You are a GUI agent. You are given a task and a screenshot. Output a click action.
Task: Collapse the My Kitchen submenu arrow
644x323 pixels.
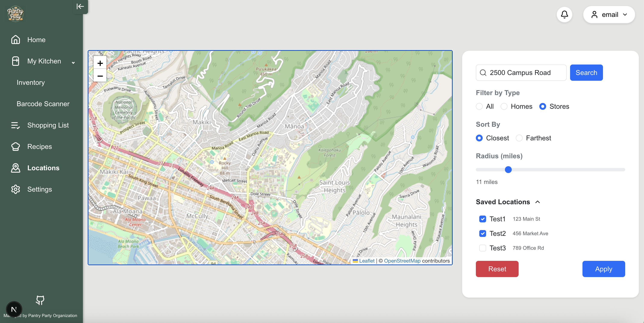(x=73, y=63)
